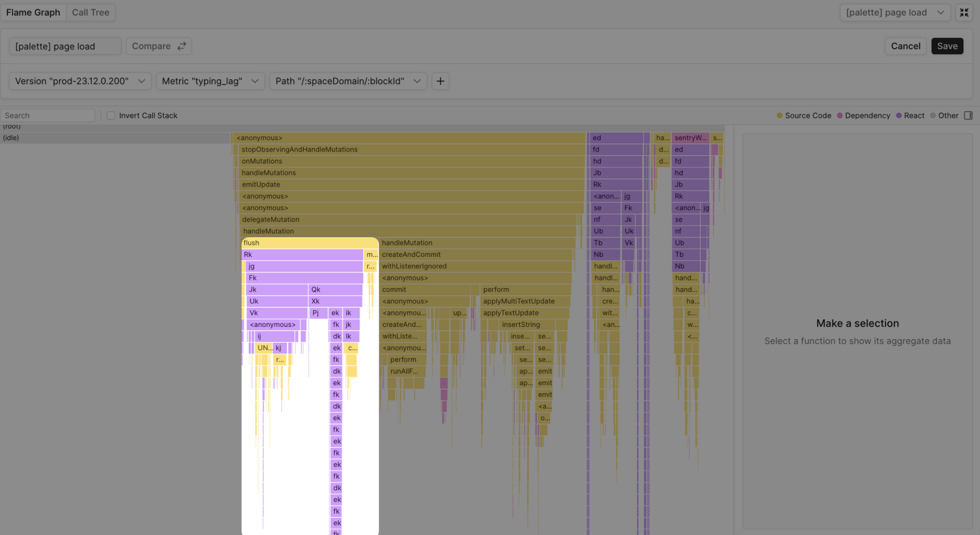
Task: Enable Invert Call Stack checkbox
Action: [111, 115]
